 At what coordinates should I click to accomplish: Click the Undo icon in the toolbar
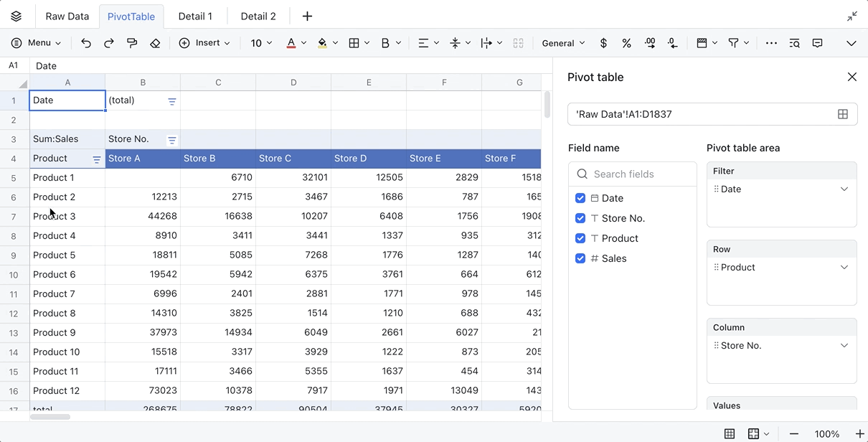click(x=86, y=43)
